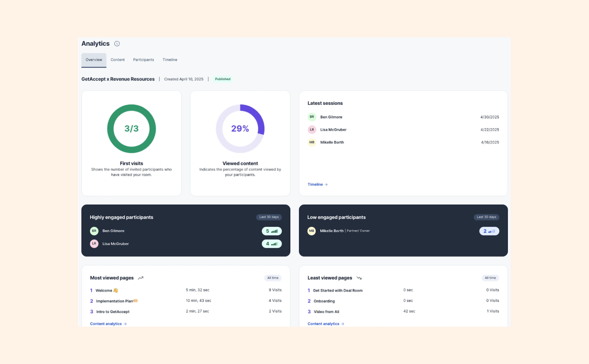Open Content analytics link under most viewed
This screenshot has width=589, height=364.
coord(108,324)
